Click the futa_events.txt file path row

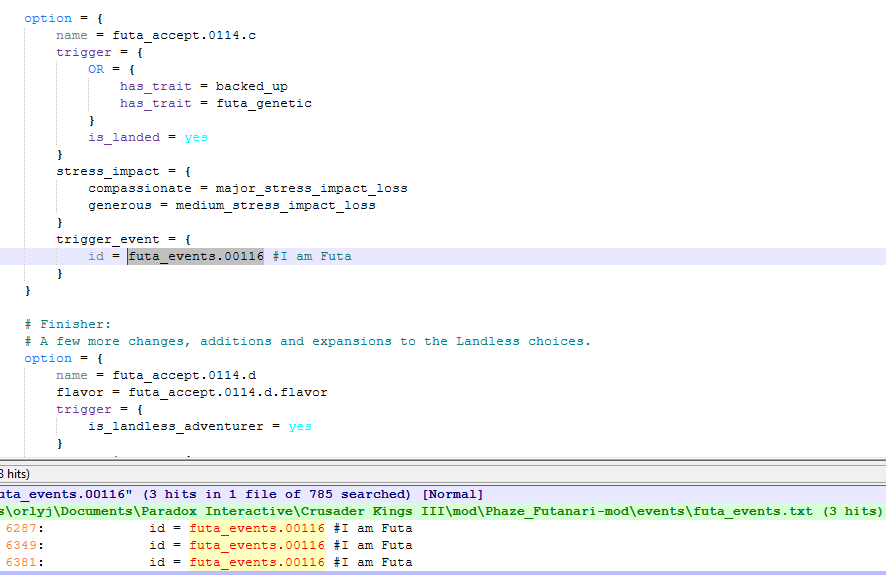click(441, 511)
